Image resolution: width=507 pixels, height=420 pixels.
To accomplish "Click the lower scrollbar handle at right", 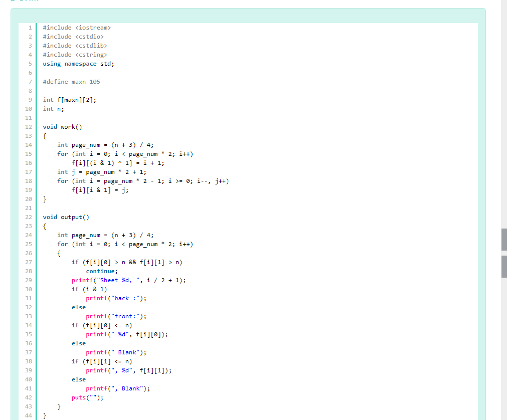I will [504, 267].
